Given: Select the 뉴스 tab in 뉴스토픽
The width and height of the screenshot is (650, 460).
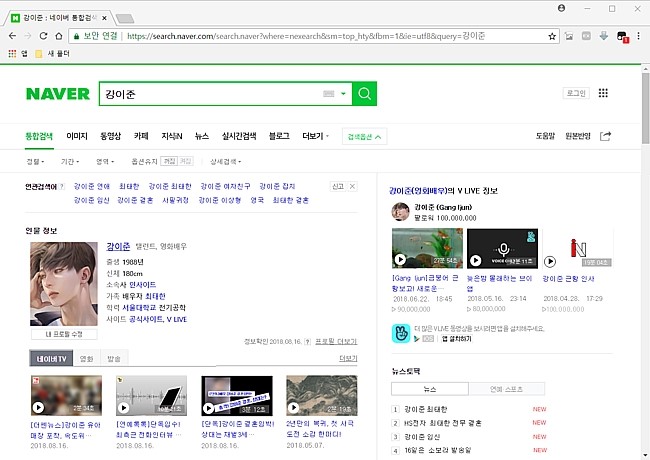Looking at the screenshot, I should click(430, 389).
